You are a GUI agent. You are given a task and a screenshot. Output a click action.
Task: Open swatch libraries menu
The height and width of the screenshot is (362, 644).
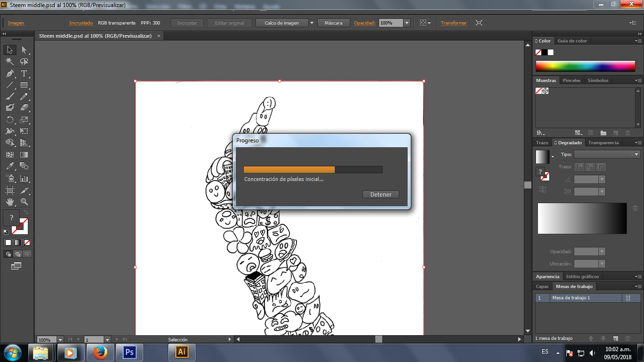[541, 133]
